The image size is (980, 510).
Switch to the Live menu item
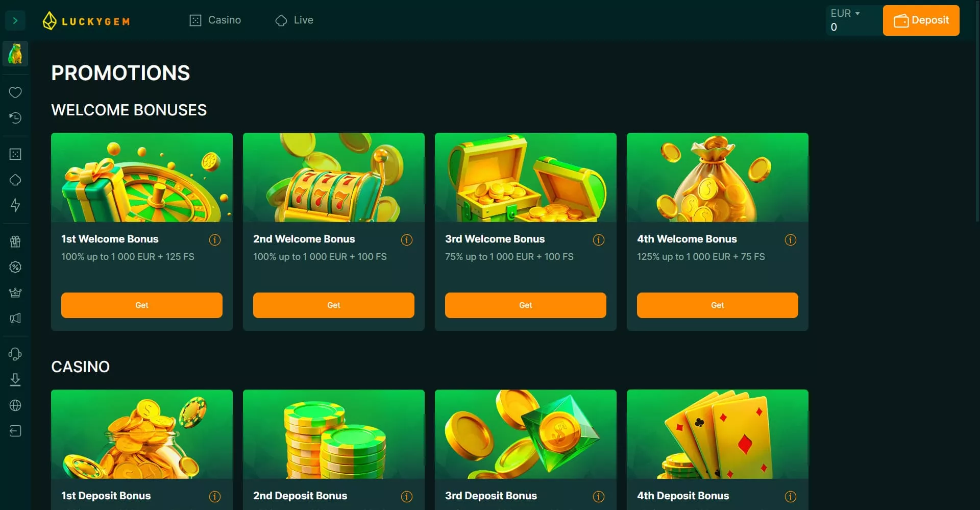(x=294, y=20)
